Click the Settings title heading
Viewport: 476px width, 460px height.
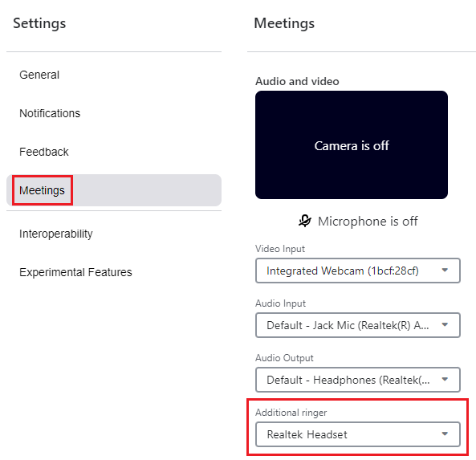pos(39,23)
